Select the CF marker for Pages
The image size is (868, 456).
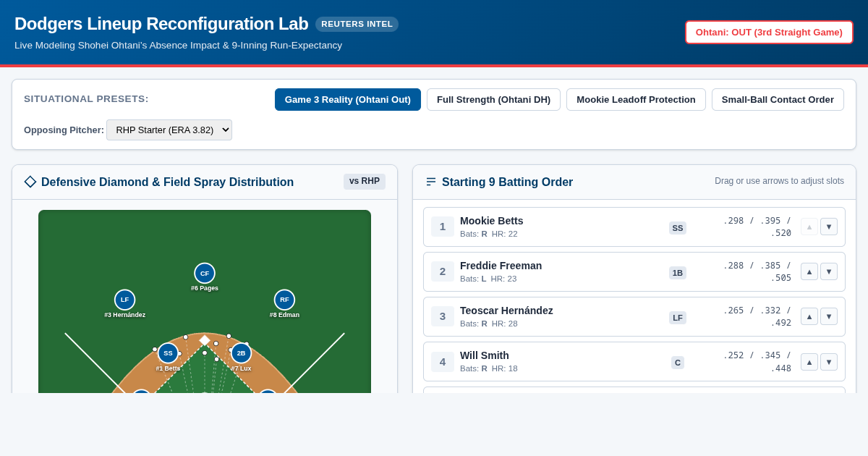205,274
